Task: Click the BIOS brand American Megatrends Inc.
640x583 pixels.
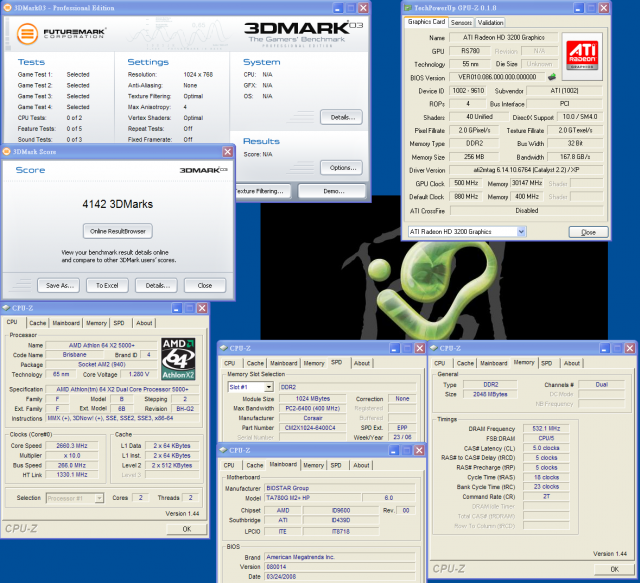Action: (339, 557)
